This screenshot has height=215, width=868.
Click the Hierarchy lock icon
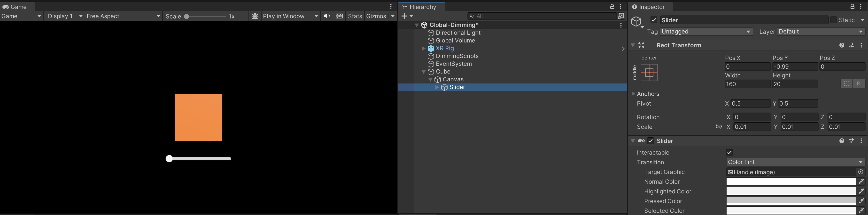(x=612, y=6)
